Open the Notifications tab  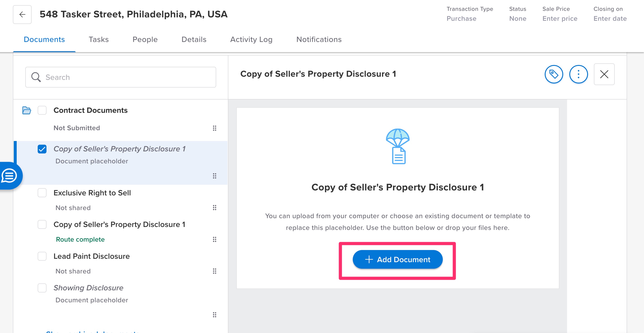pos(319,39)
